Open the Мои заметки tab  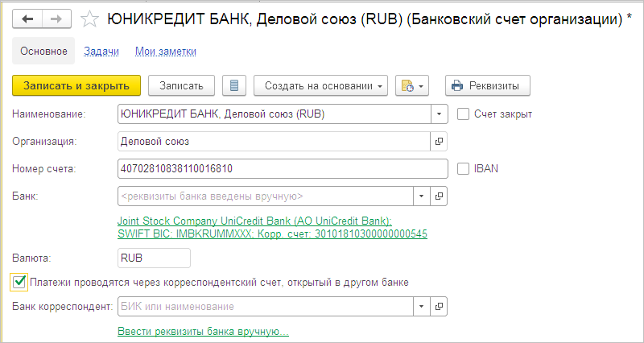(x=166, y=52)
